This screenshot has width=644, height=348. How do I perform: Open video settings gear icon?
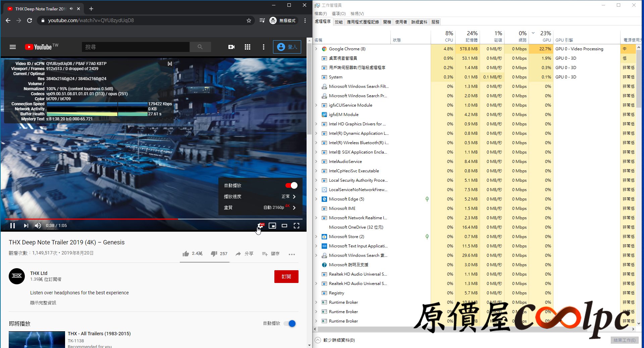260,226
